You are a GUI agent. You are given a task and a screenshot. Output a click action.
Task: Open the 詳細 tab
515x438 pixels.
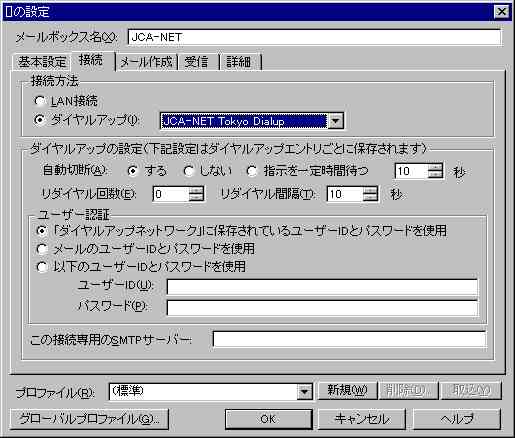[x=239, y=62]
